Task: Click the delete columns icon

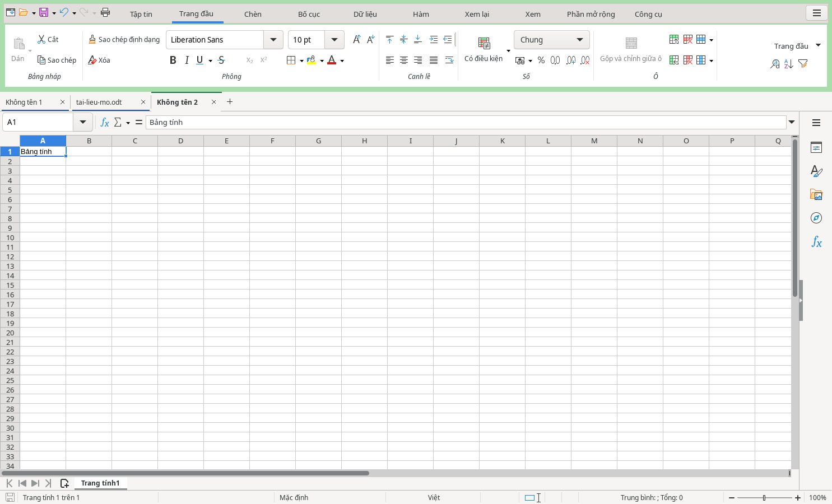Action: pos(688,60)
